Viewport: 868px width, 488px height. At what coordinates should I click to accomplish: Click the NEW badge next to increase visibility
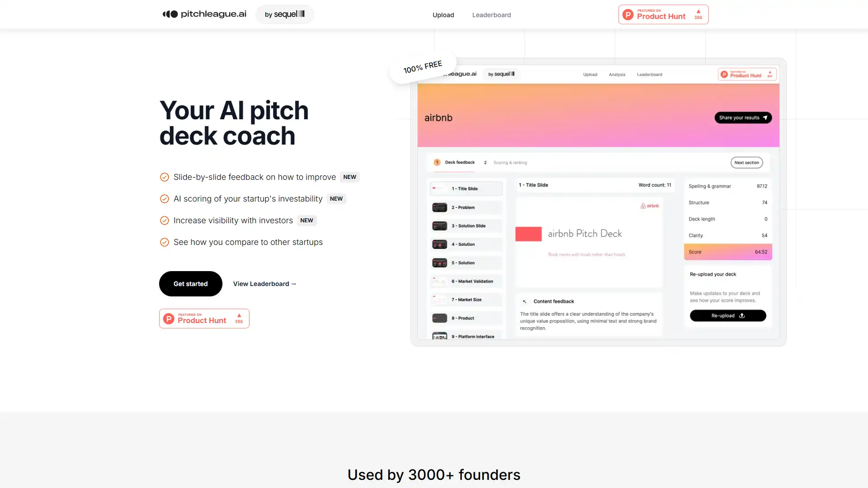point(307,220)
